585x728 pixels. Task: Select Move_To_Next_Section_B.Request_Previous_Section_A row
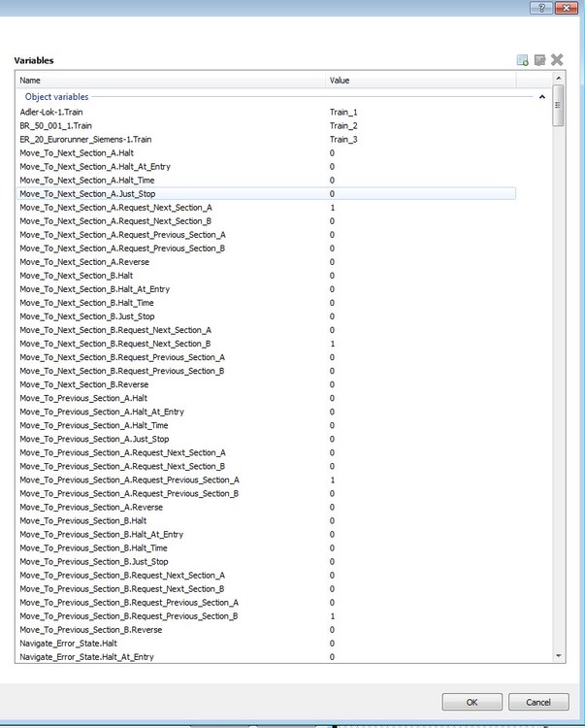coord(266,357)
